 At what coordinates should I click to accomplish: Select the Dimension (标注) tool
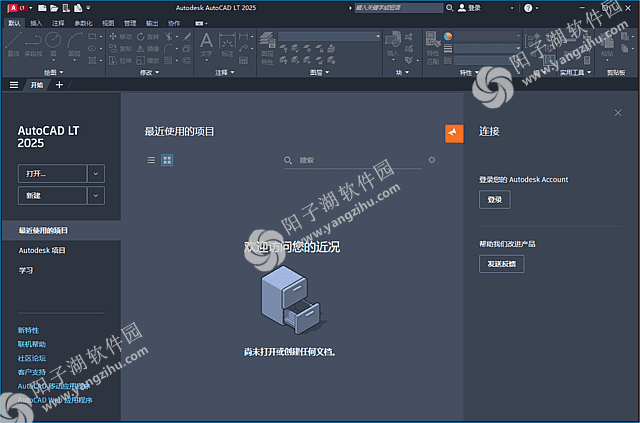[227, 45]
